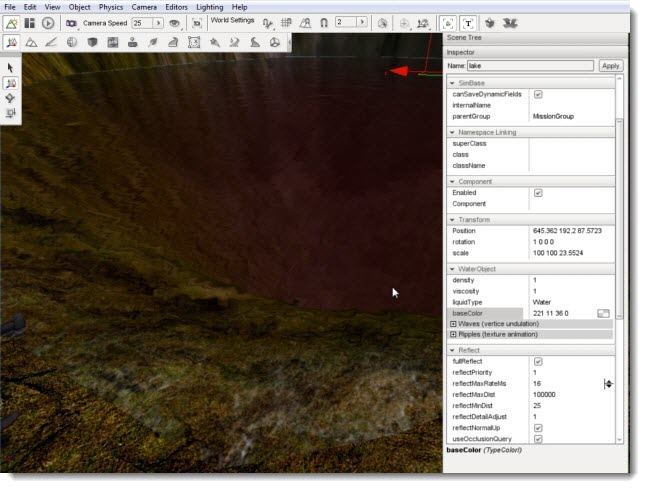Image resolution: width=645 pixels, height=488 pixels.
Task: Click the Scene Tree panel header
Action: click(x=536, y=38)
